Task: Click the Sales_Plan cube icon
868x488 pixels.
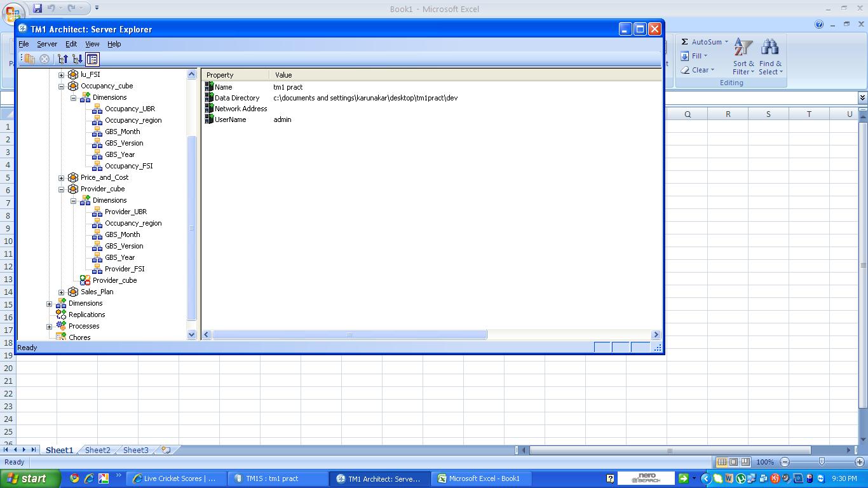Action: pos(73,292)
